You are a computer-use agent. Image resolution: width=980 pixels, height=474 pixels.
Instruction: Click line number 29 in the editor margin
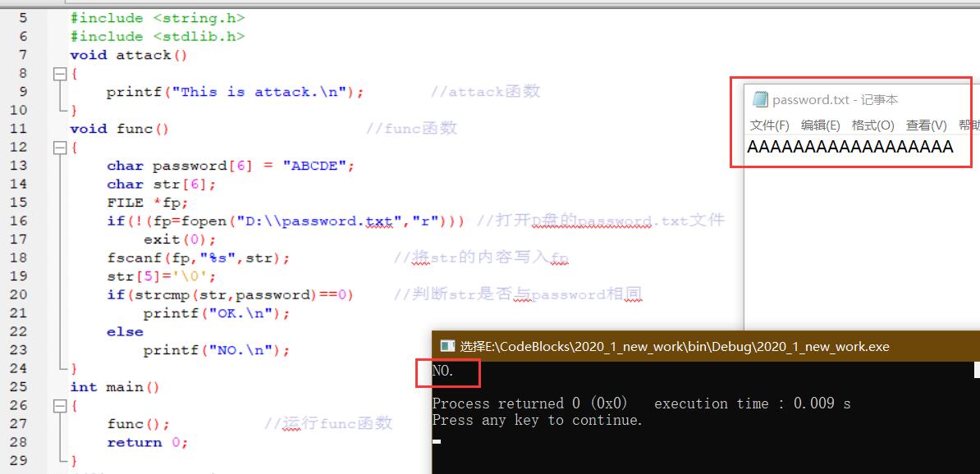click(19, 461)
